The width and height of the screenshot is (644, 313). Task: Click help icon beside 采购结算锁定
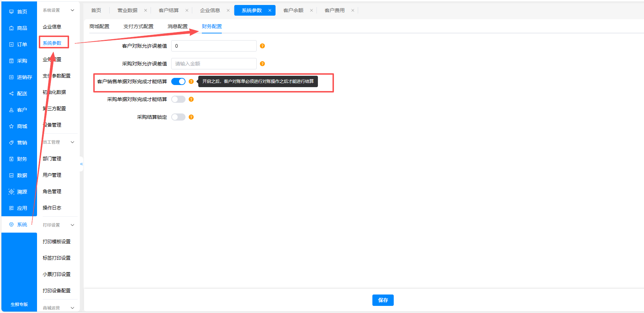[191, 117]
